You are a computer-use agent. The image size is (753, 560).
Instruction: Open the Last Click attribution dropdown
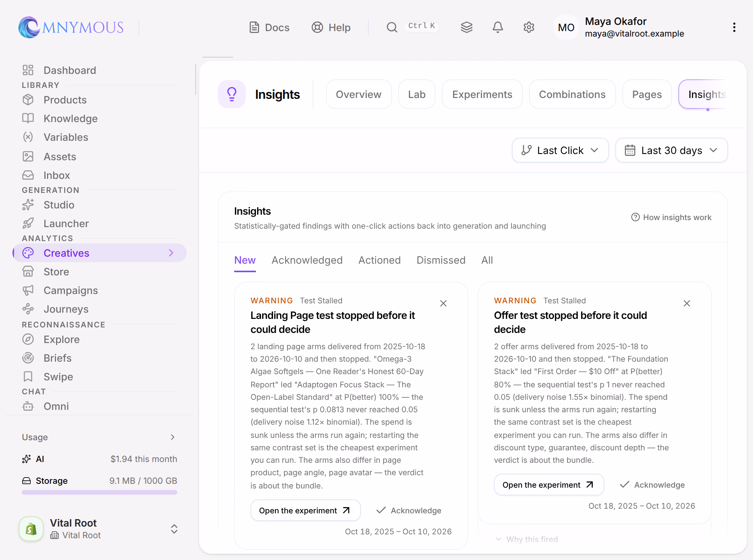(x=560, y=150)
